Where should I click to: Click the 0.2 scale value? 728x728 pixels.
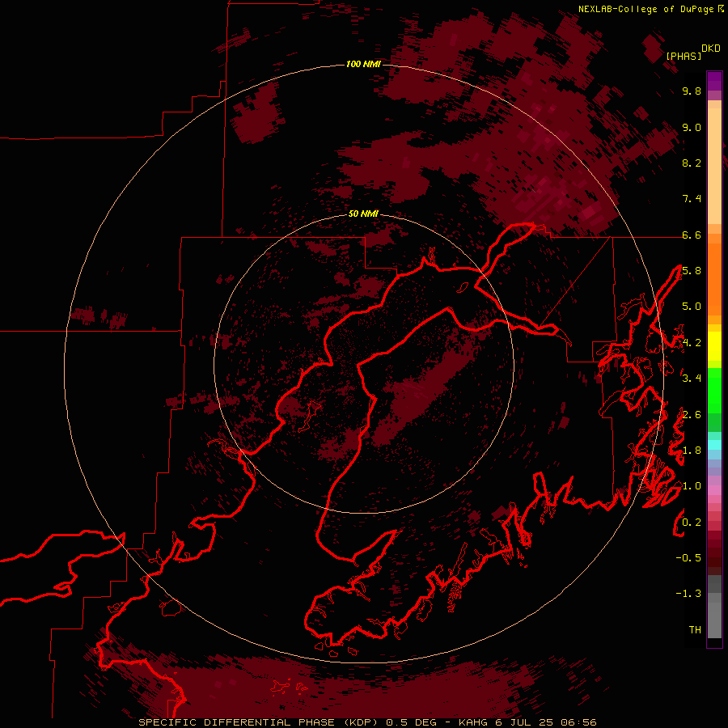(692, 523)
